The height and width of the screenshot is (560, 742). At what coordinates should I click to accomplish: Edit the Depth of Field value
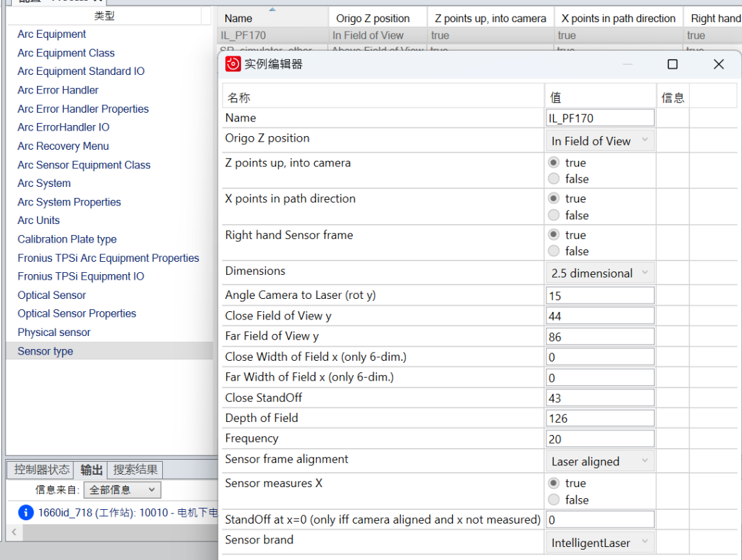[x=600, y=418]
